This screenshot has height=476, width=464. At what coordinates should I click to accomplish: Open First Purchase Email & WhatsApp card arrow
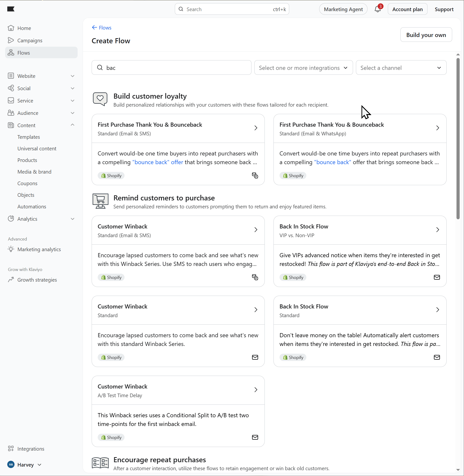[437, 128]
